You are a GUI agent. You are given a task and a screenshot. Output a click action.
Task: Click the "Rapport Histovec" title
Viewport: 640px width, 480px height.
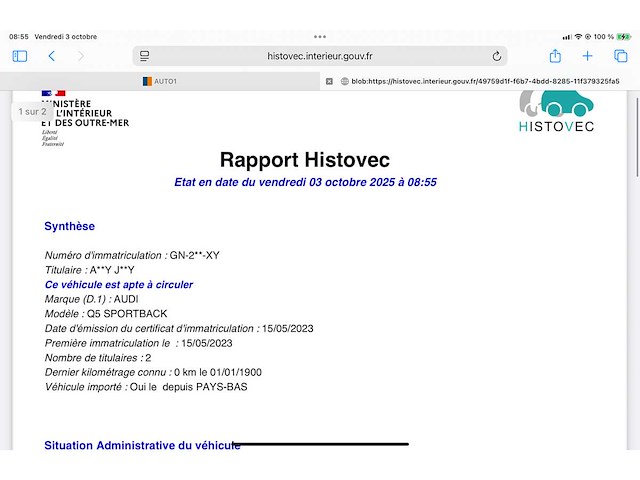click(305, 160)
